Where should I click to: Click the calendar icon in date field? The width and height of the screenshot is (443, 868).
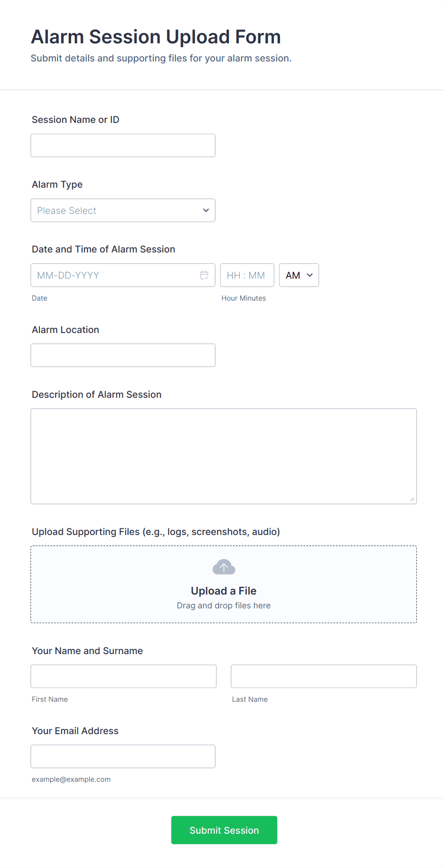point(204,275)
